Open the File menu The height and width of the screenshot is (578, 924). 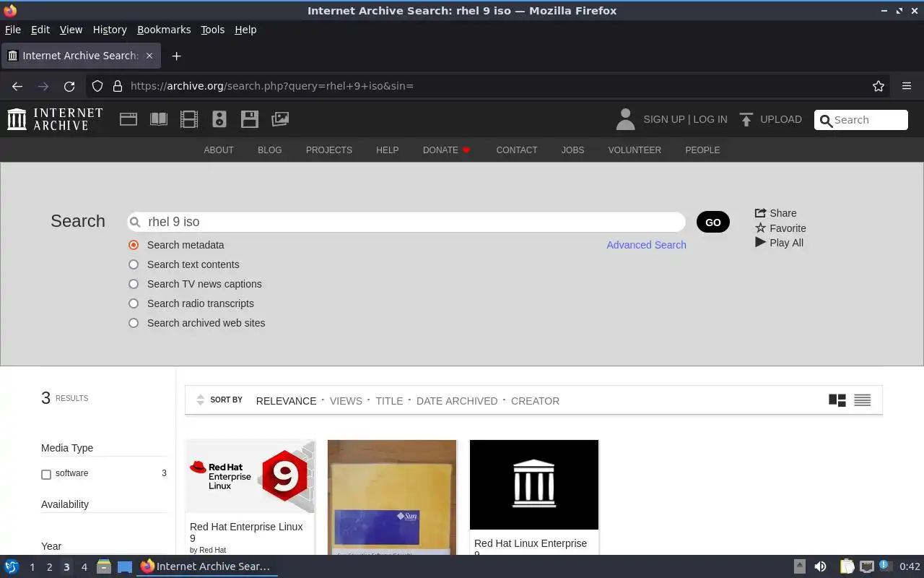click(x=13, y=30)
